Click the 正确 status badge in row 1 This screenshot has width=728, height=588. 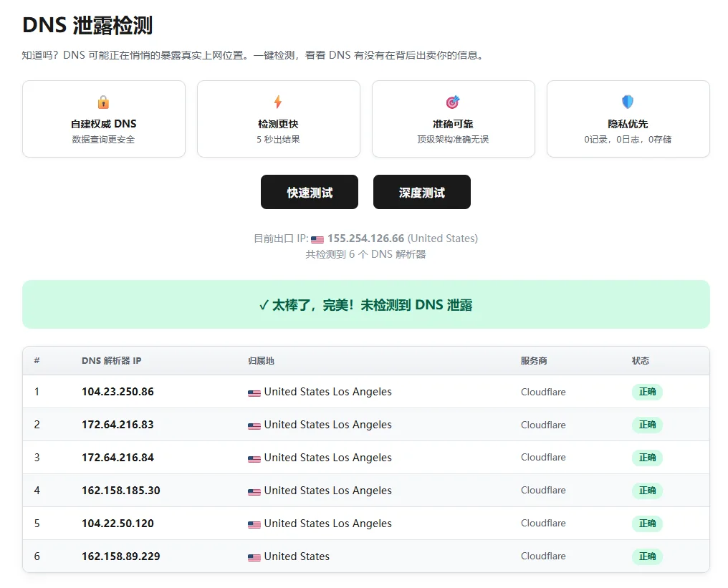pos(647,392)
